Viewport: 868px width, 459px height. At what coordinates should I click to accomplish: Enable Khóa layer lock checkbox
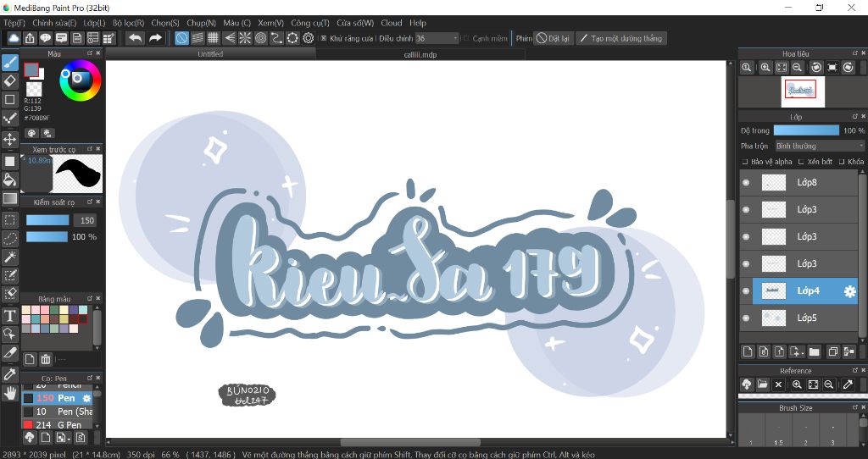842,162
